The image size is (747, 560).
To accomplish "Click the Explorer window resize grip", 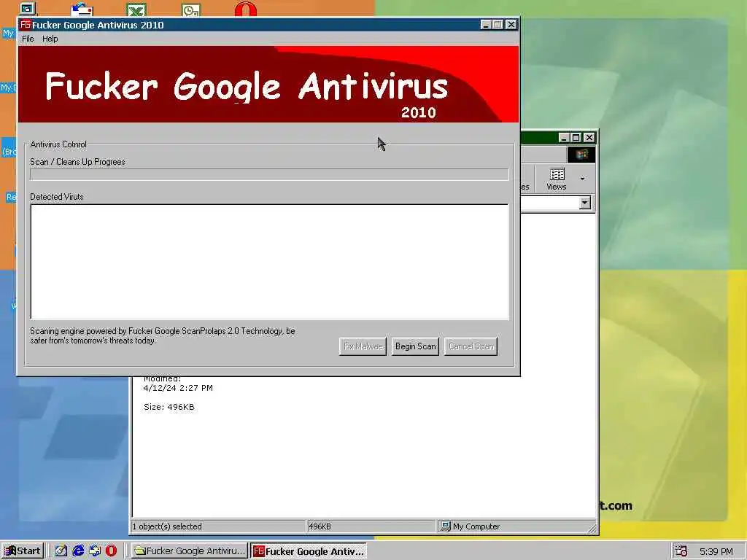I will coord(592,528).
